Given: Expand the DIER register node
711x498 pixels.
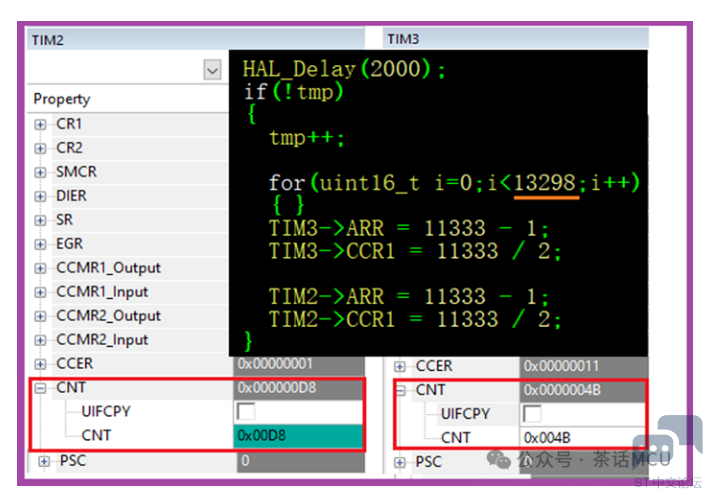Looking at the screenshot, I should coord(41,196).
